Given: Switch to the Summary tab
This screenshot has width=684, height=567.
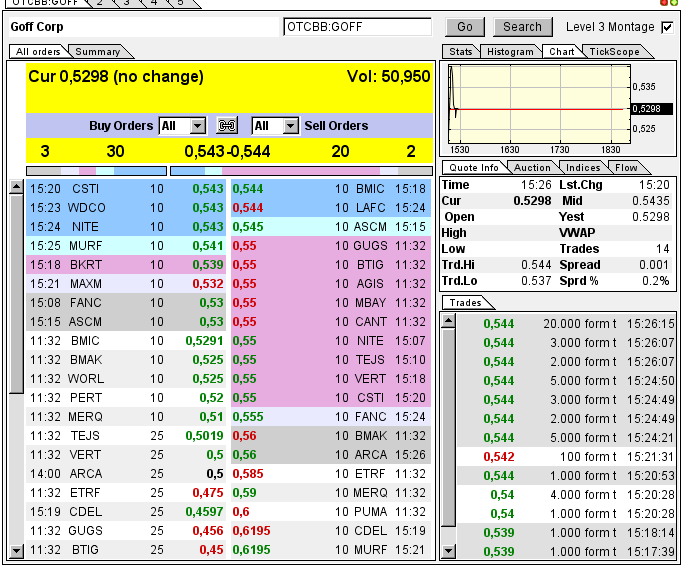Looking at the screenshot, I should point(98,51).
